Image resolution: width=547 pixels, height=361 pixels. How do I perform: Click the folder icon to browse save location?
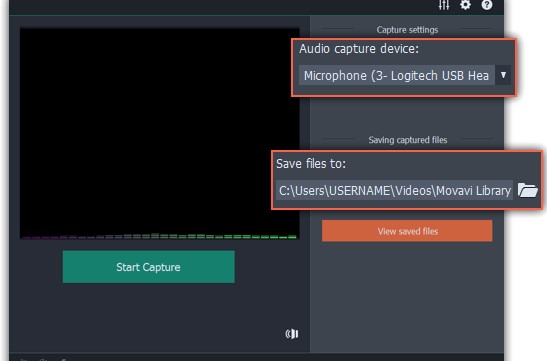click(x=527, y=190)
